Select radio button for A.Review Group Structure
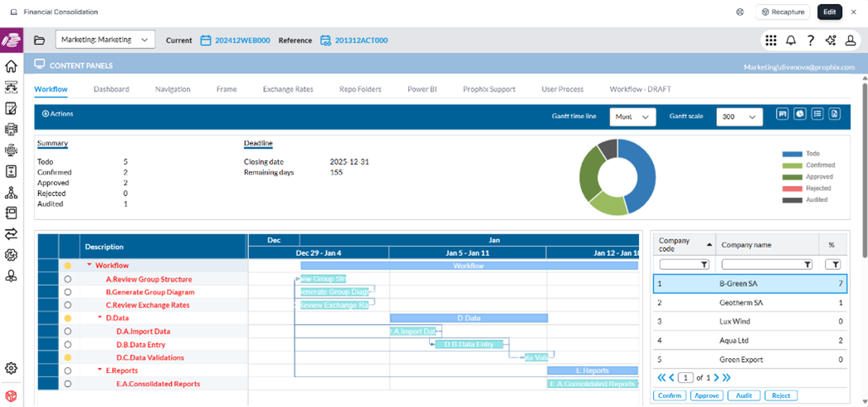868x407 pixels. (68, 279)
